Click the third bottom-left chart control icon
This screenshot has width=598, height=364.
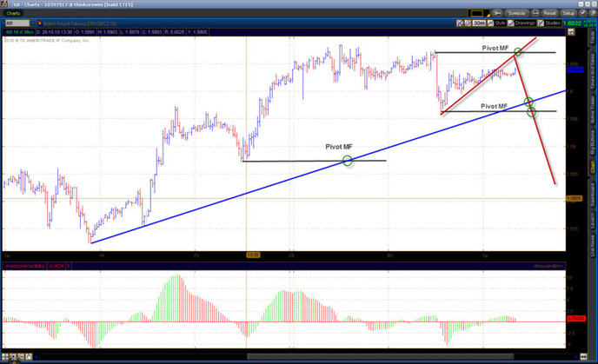click(21, 357)
